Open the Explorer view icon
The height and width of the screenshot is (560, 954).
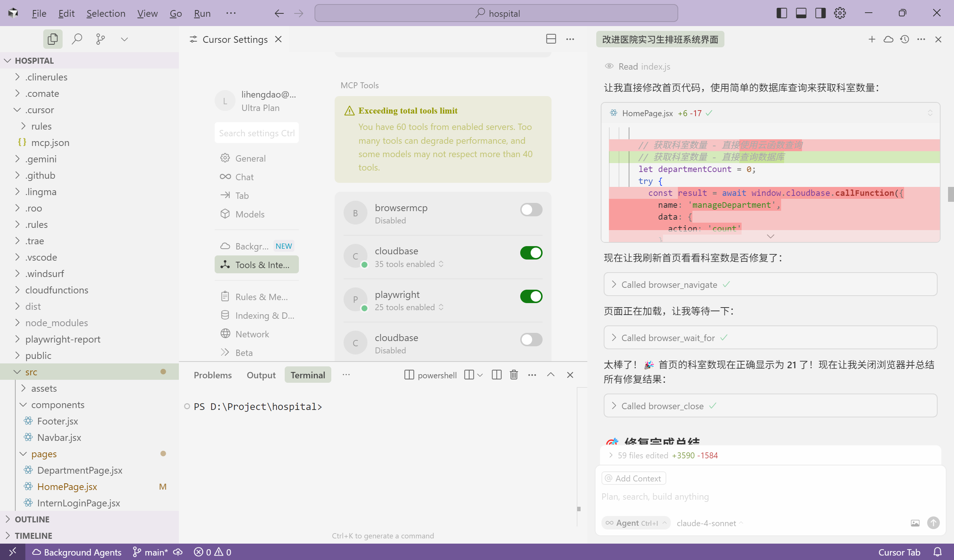pyautogui.click(x=53, y=39)
